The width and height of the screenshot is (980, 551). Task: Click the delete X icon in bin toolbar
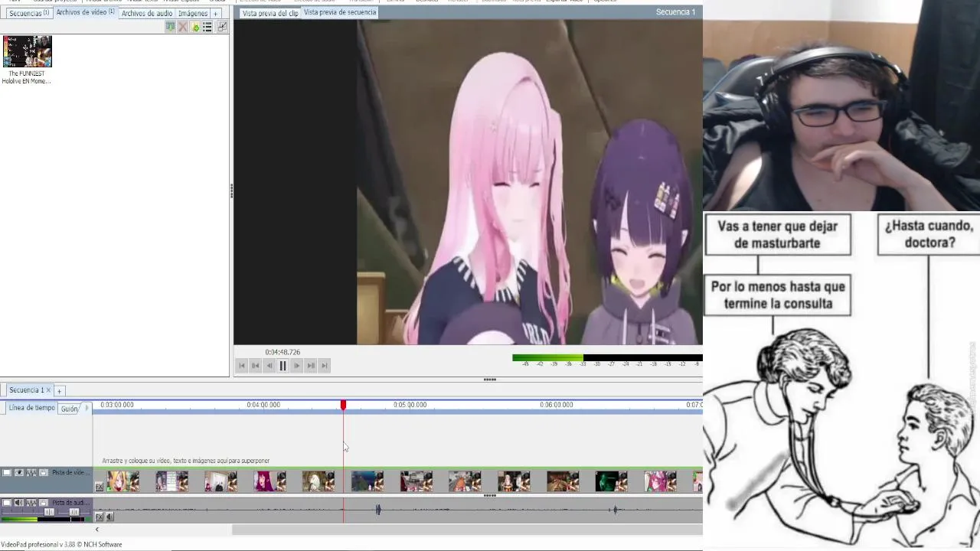(182, 27)
